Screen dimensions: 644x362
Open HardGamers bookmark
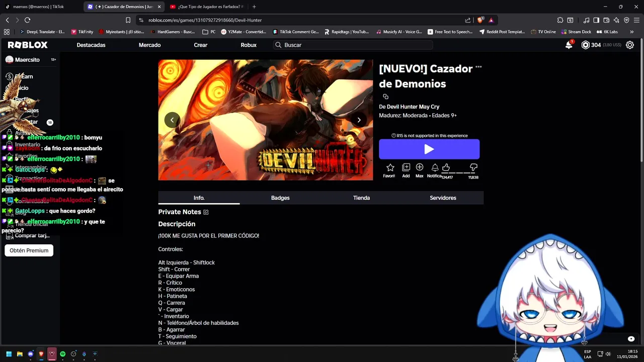(172, 32)
